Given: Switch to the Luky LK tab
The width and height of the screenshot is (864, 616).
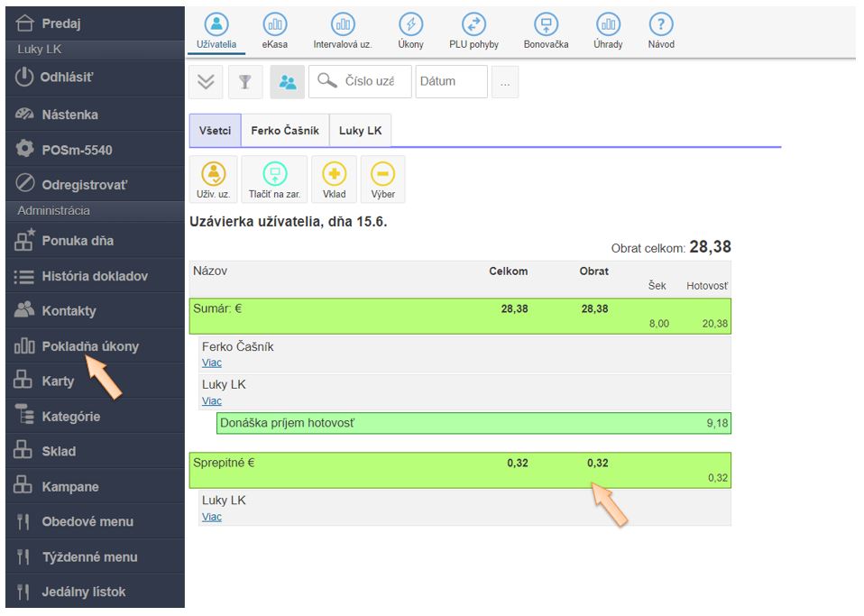Looking at the screenshot, I should click(x=360, y=131).
